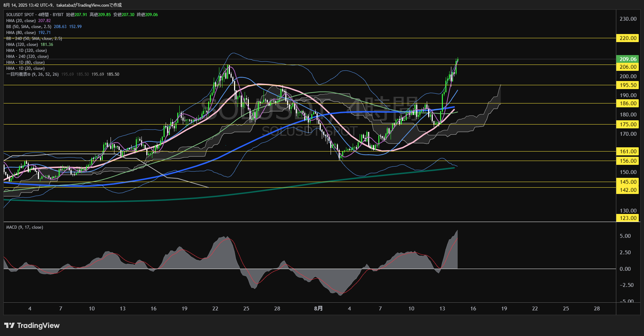Image resolution: width=644 pixels, height=336 pixels.
Task: Click the yellow 123.00 price line label
Action: coord(628,218)
